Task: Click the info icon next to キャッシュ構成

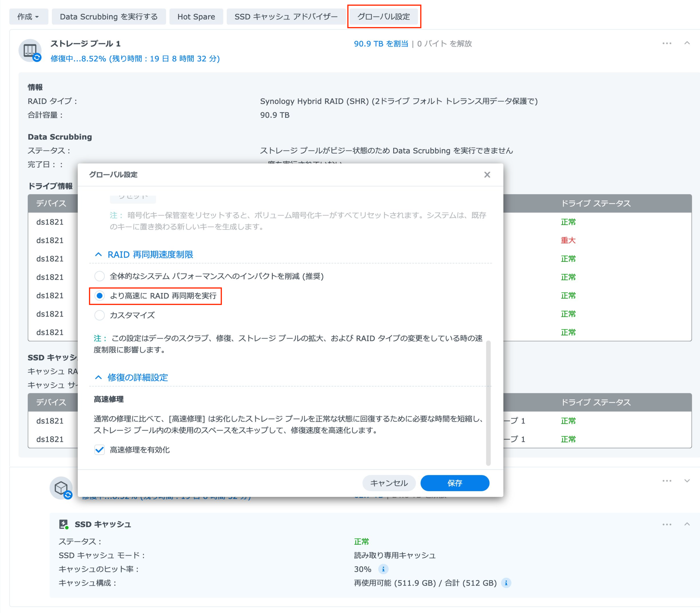Action: [506, 583]
